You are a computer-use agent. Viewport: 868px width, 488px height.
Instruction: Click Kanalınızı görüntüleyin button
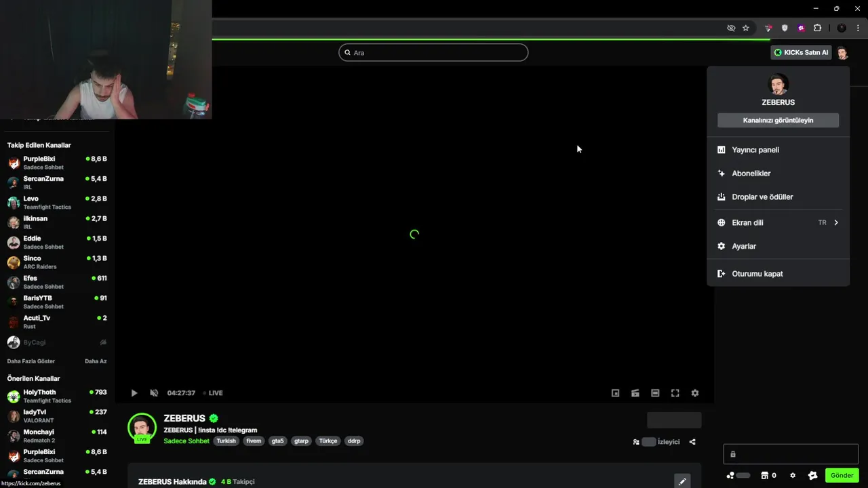point(778,120)
